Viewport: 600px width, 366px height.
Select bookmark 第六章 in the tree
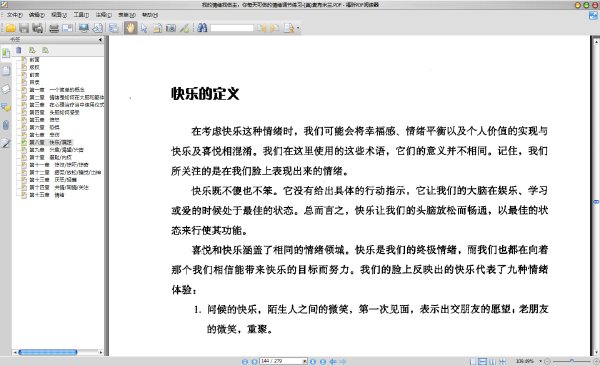click(44, 127)
